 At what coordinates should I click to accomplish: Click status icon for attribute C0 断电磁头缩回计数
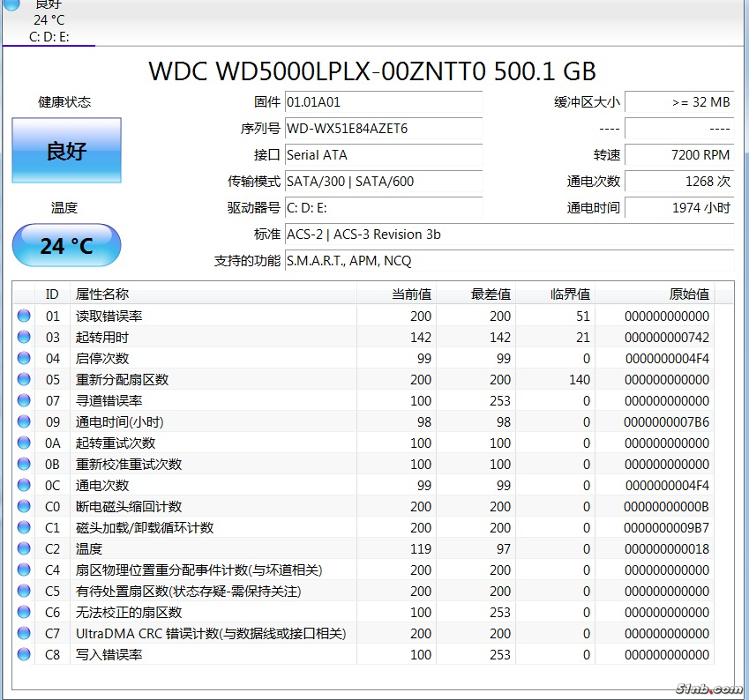[x=24, y=506]
